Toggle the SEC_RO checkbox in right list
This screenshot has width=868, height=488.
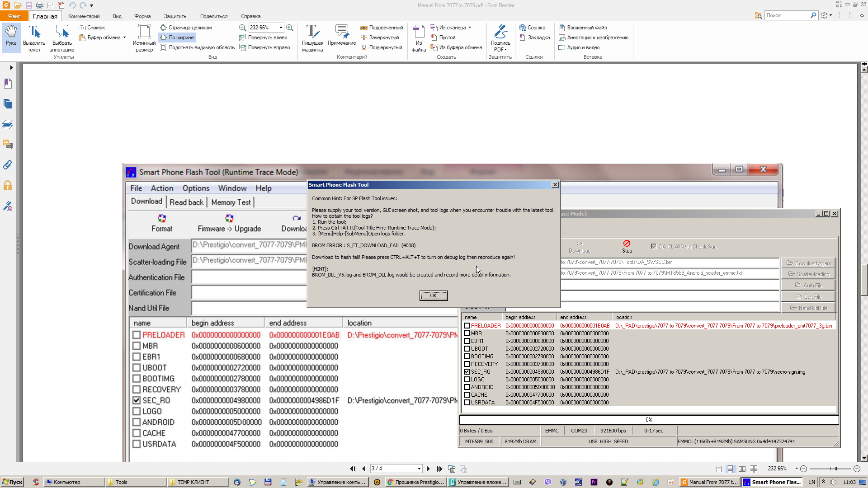(x=467, y=372)
